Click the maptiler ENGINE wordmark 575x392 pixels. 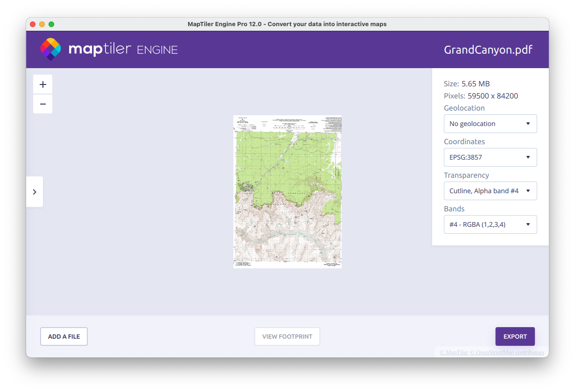coord(123,49)
